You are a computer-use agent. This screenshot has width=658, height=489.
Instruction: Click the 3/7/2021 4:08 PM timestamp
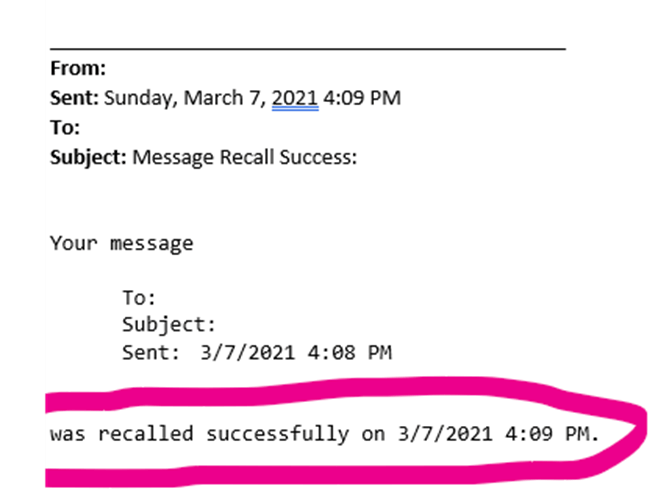click(x=296, y=353)
